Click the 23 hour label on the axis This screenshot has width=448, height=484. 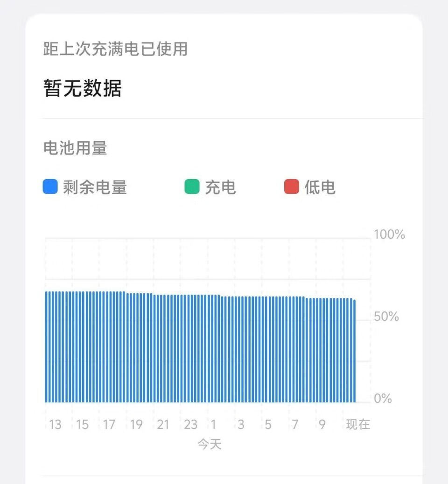190,424
